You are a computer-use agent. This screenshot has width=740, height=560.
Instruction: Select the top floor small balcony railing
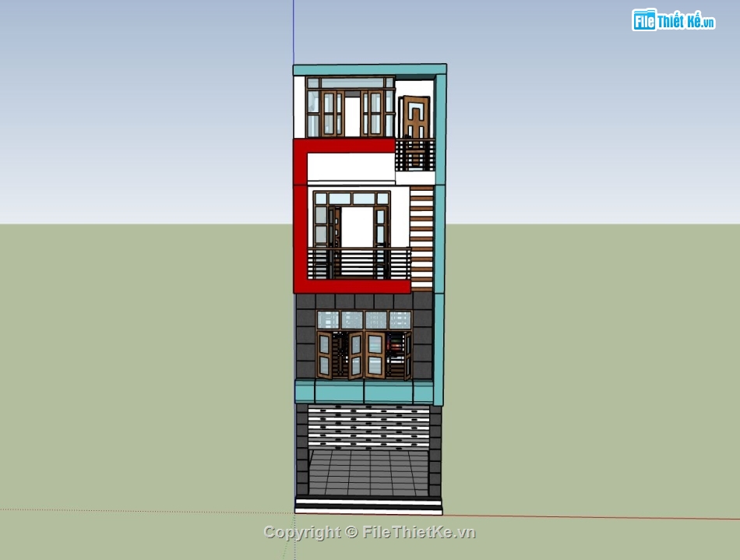pos(415,155)
